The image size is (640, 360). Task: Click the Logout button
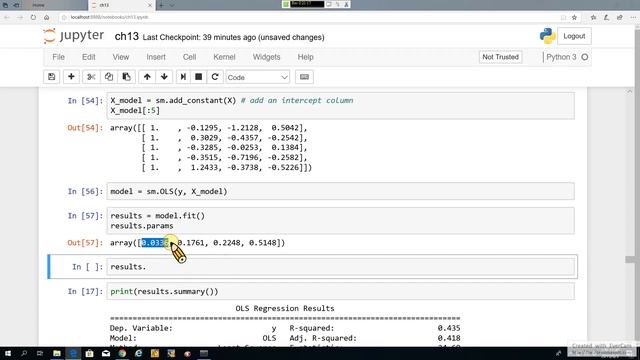pos(574,36)
